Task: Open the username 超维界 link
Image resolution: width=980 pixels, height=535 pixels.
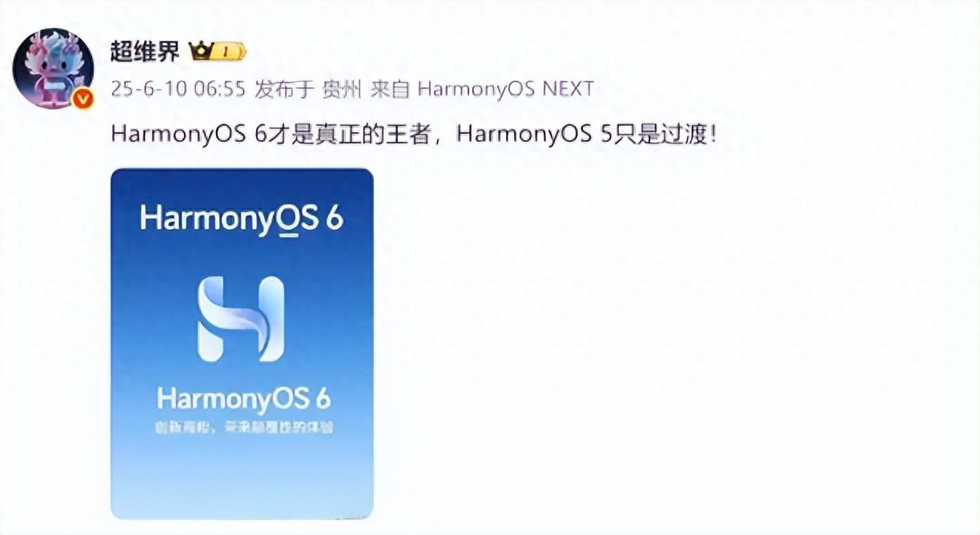Action: pyautogui.click(x=145, y=52)
